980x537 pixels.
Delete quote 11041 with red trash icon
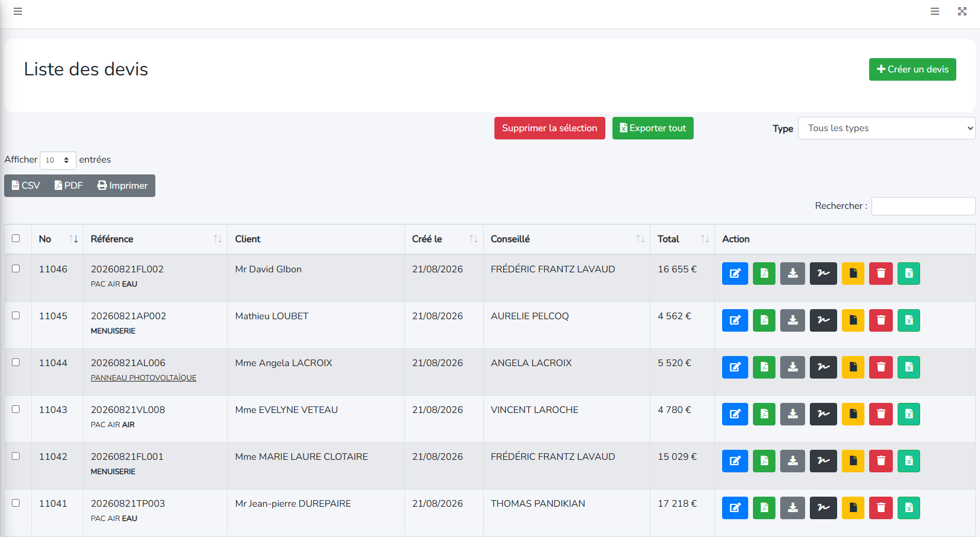[x=881, y=508]
